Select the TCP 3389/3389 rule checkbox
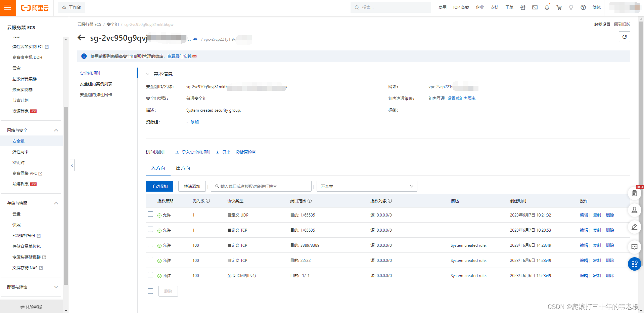 tap(150, 244)
